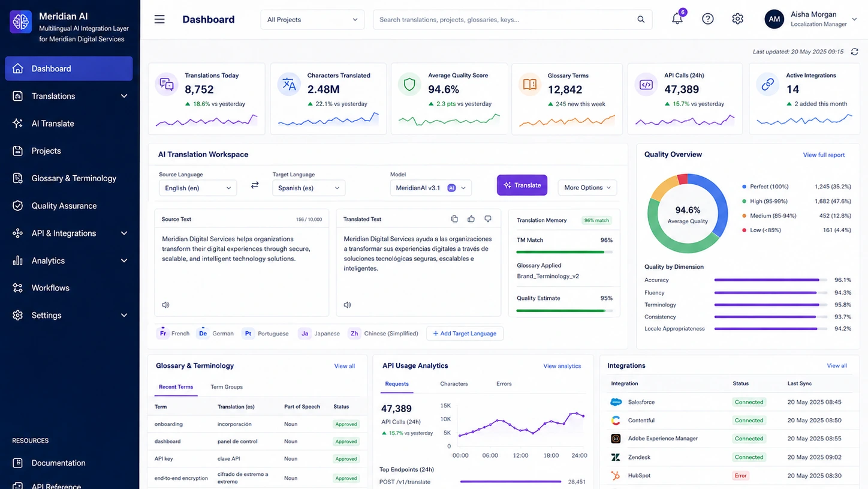
Task: Switch to the Errors tab in API analytics
Action: pyautogui.click(x=504, y=384)
